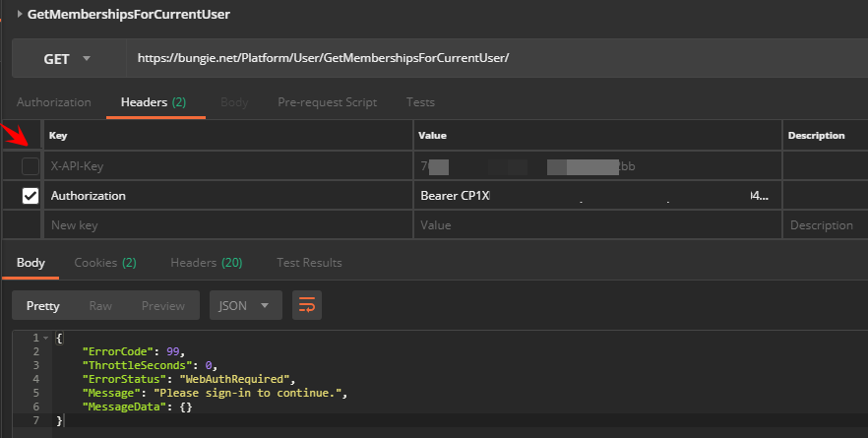Click the new header Value field

(x=597, y=225)
